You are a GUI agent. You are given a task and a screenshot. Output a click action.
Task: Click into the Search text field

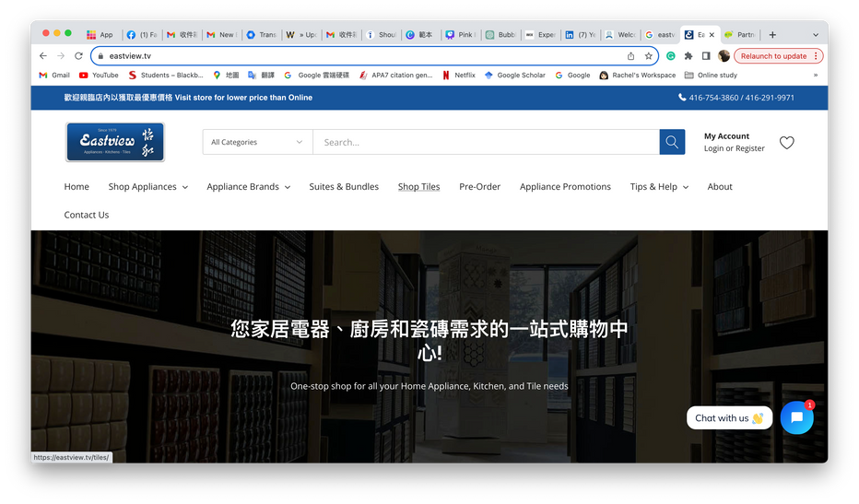coord(486,142)
